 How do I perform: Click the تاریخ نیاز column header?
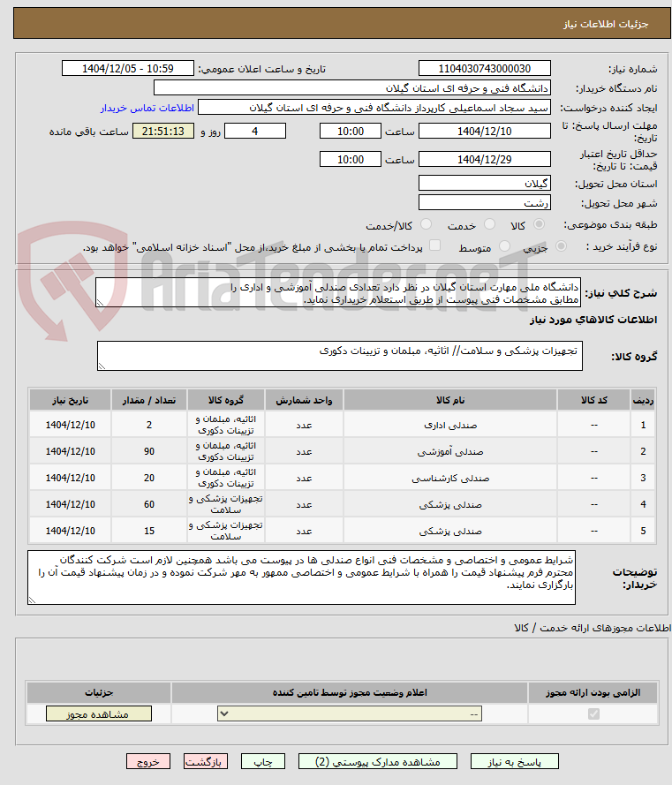[70, 401]
